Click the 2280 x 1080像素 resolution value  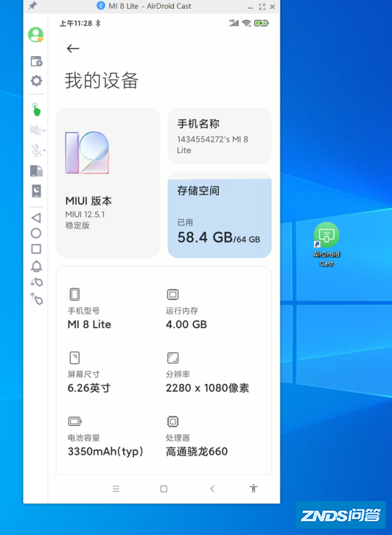207,388
